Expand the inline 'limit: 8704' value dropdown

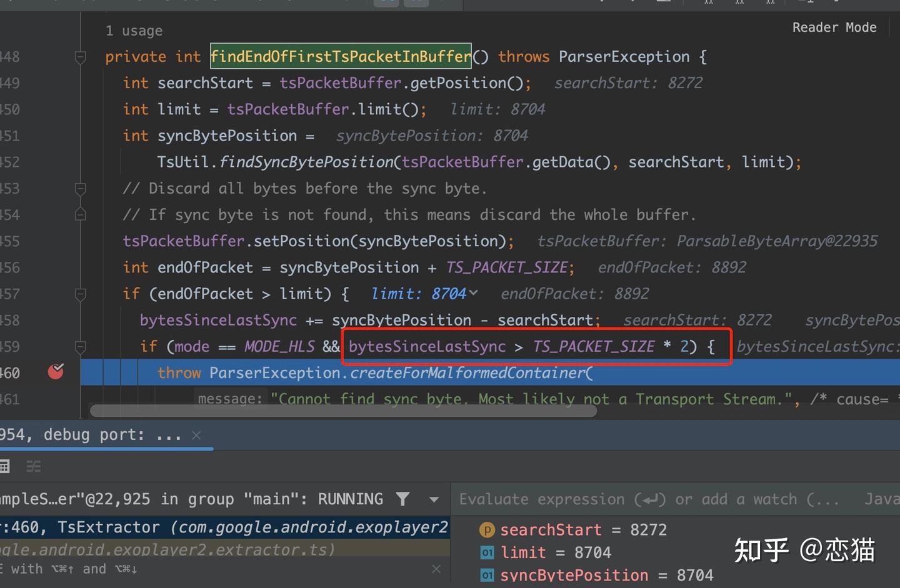(474, 293)
